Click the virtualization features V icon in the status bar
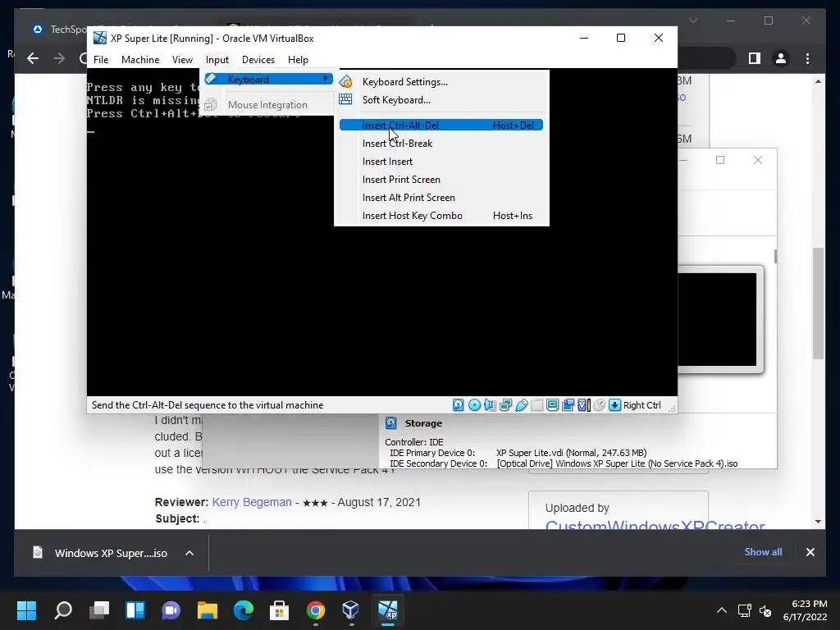The height and width of the screenshot is (630, 840). 583,405
